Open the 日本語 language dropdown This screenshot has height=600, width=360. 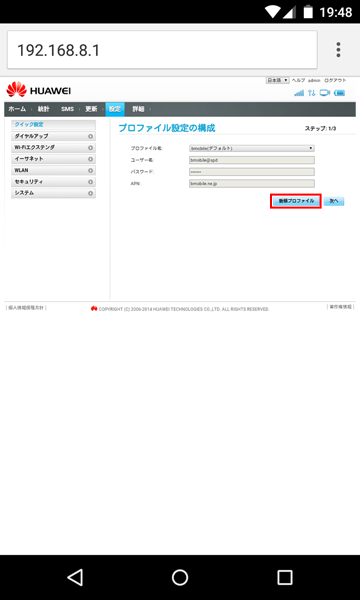pyautogui.click(x=277, y=80)
